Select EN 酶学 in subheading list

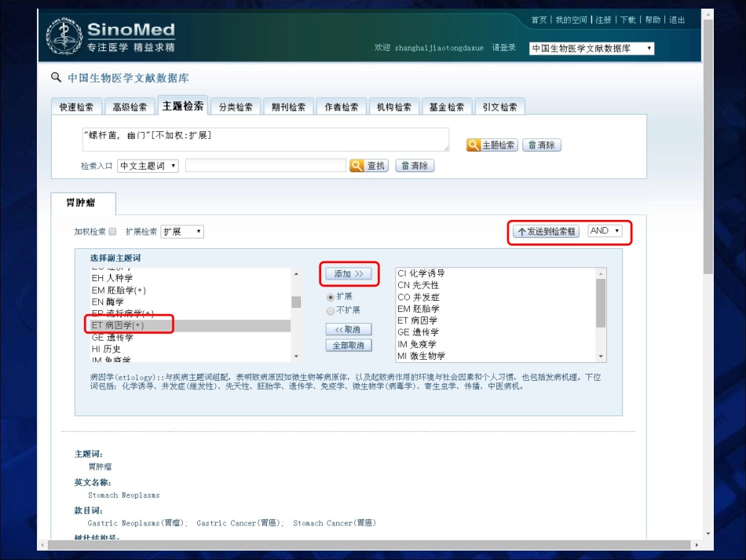pos(190,302)
